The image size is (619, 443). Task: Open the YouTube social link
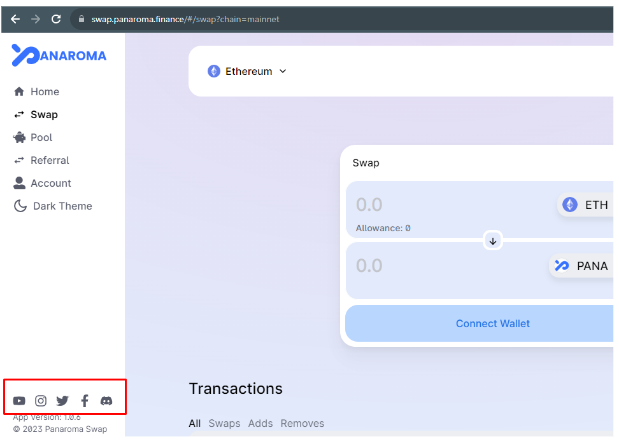19,401
